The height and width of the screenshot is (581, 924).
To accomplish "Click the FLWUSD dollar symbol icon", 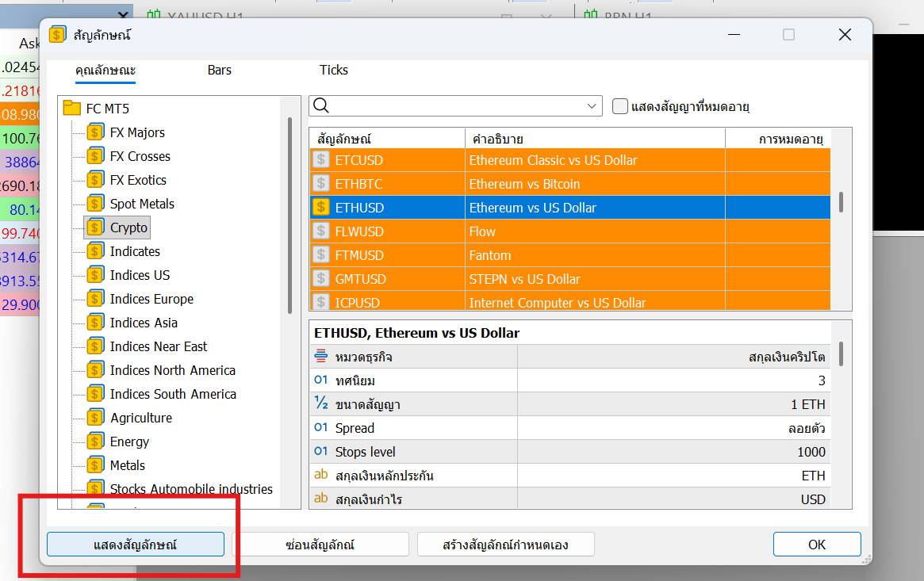I will [321, 231].
